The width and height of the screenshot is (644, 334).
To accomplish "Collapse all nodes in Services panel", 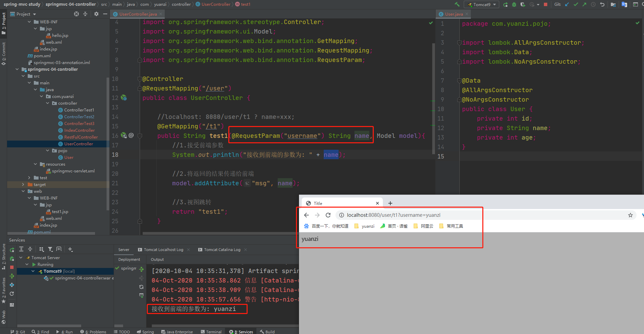I will pos(30,249).
